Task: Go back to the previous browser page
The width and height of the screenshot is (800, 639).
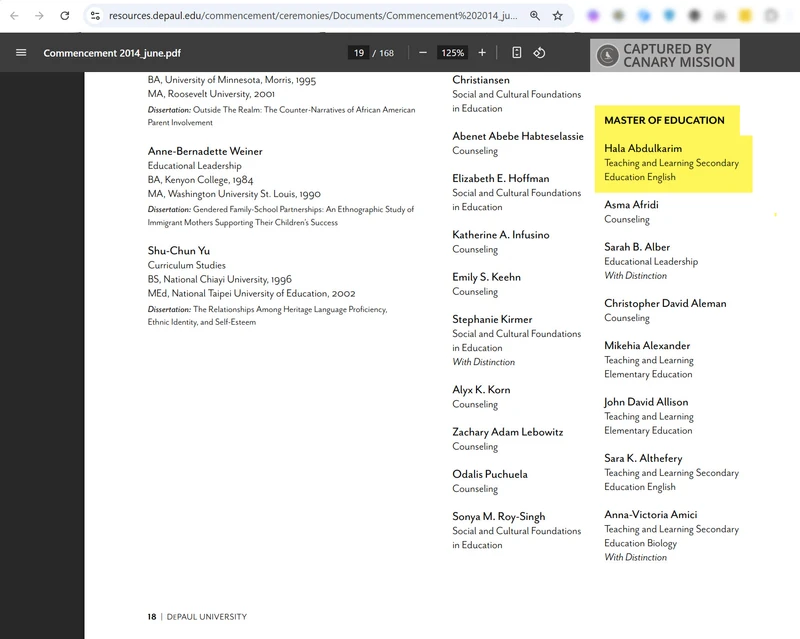Action: [x=14, y=16]
